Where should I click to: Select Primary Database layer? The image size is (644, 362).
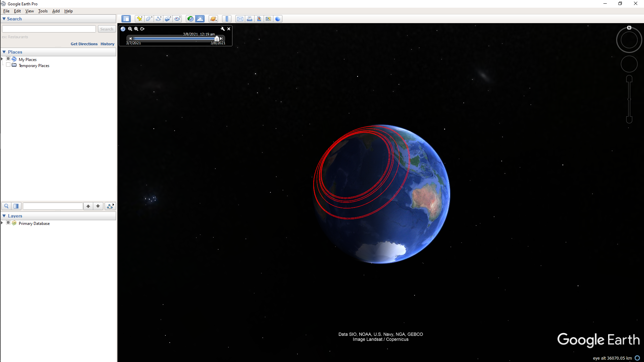pyautogui.click(x=34, y=224)
